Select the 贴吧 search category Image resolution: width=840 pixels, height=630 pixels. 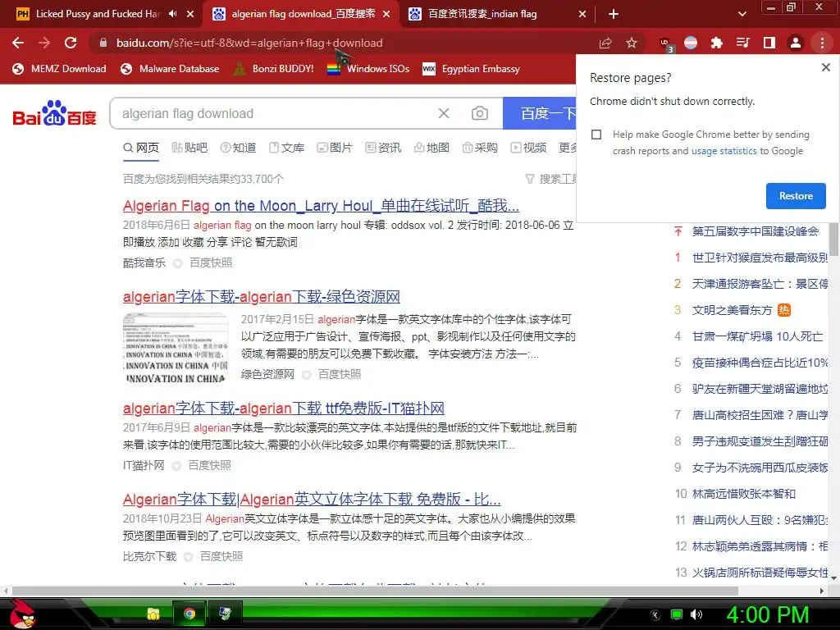tap(189, 148)
